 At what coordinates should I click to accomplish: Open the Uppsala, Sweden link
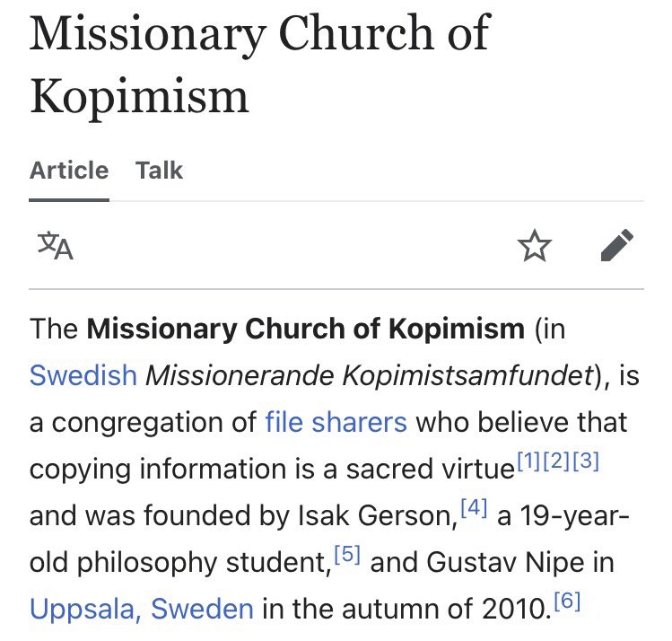click(142, 609)
